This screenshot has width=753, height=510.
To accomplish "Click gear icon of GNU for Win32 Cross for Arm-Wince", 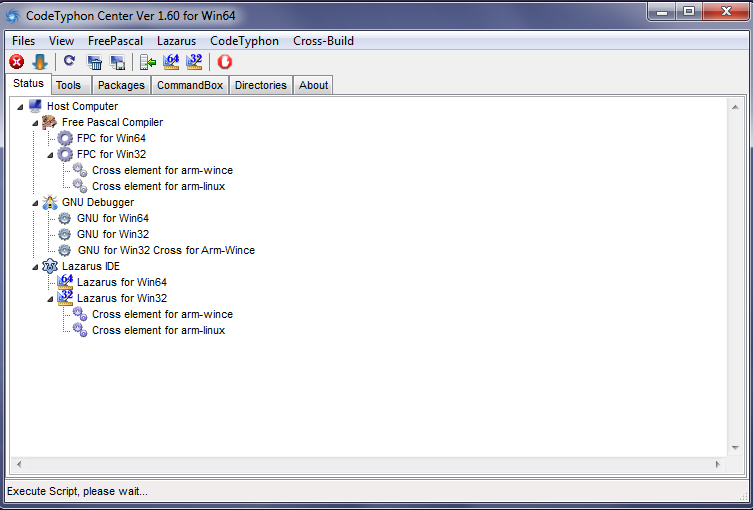I will [64, 250].
